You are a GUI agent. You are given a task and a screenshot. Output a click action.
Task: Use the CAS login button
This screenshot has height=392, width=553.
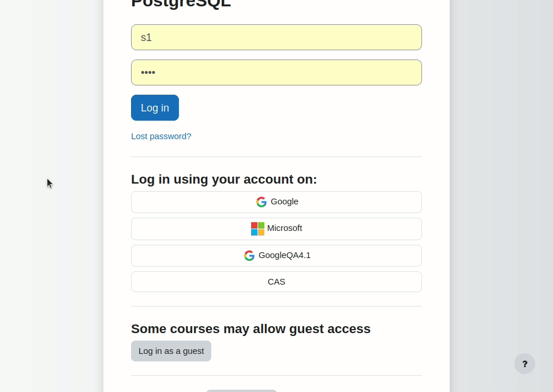point(276,282)
